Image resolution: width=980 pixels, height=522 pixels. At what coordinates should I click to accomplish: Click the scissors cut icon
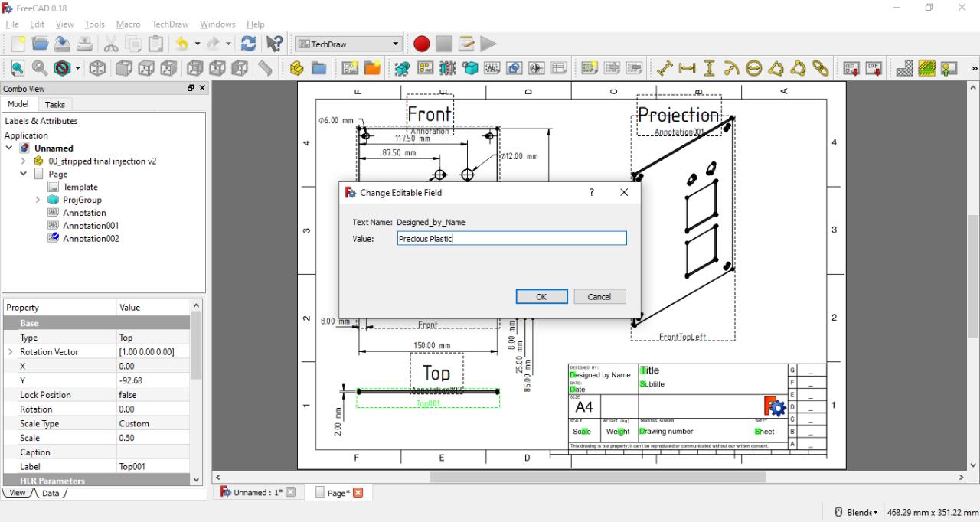pos(111,44)
